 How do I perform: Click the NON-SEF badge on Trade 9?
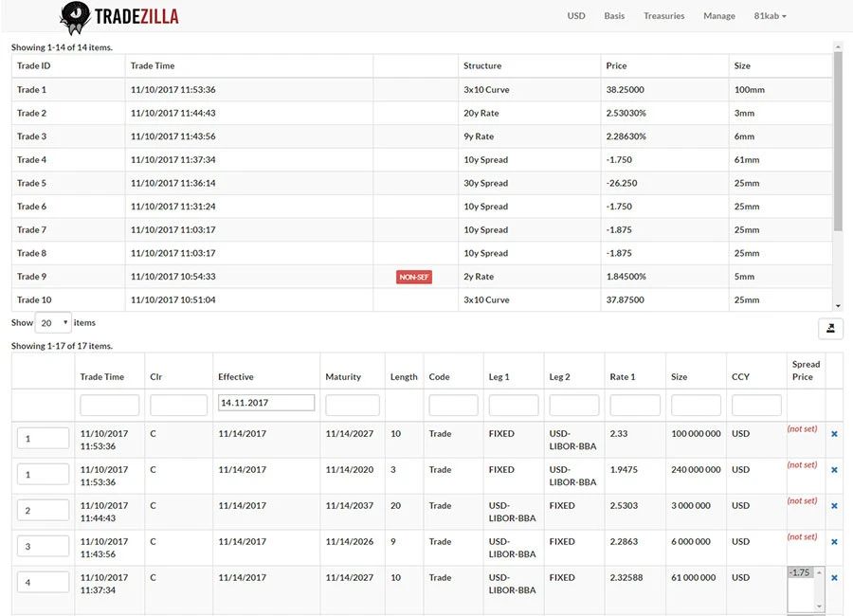point(412,276)
